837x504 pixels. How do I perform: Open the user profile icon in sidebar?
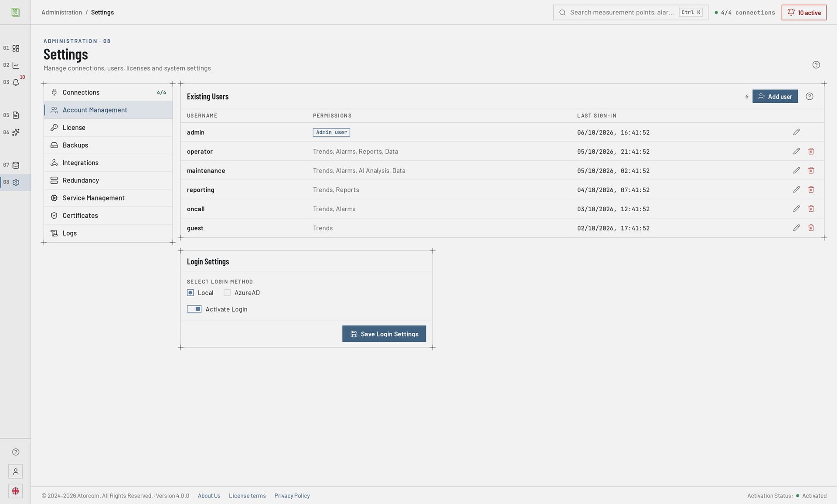pyautogui.click(x=16, y=472)
